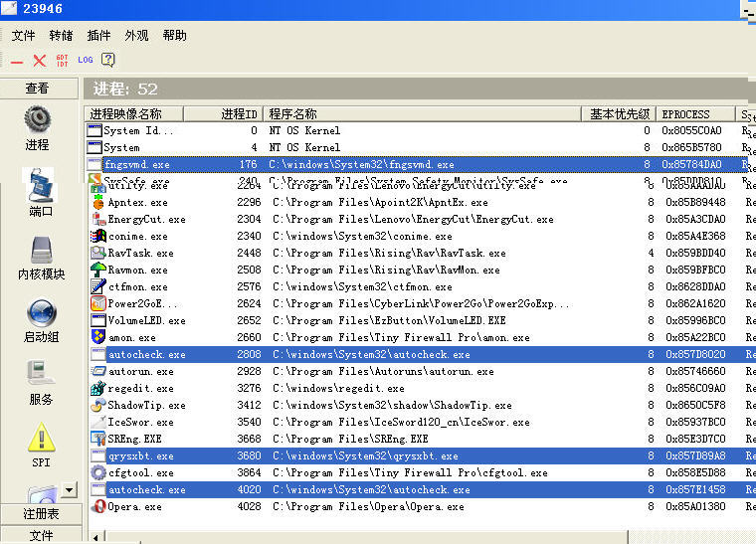Image resolution: width=756 pixels, height=544 pixels.
Task: Open the 进程 gear sidebar icon
Action: (38, 118)
